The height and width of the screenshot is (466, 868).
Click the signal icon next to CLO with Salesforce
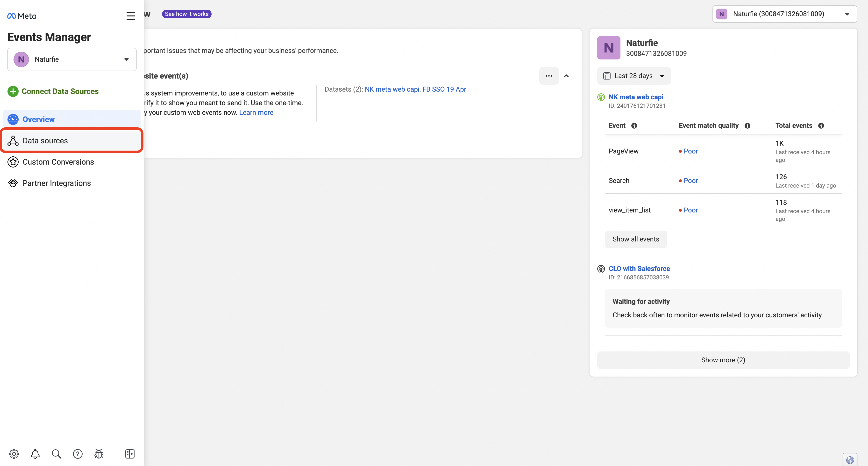tap(601, 269)
